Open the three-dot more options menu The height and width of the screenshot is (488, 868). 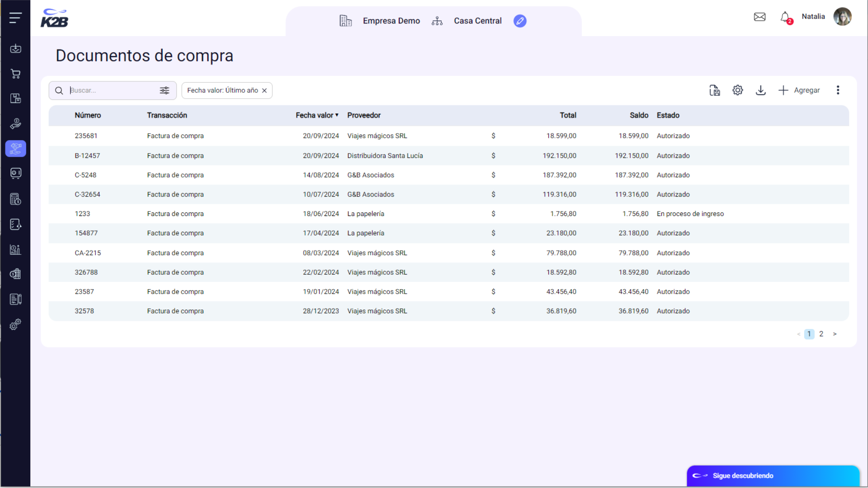838,90
